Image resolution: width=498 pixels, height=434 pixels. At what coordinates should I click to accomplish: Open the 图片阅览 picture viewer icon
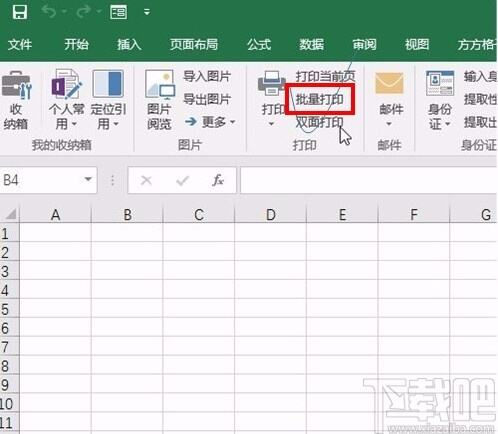[x=160, y=85]
